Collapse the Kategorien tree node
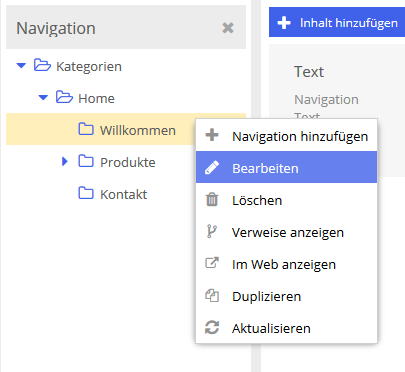Viewport: 405px width, 372px height. 21,66
